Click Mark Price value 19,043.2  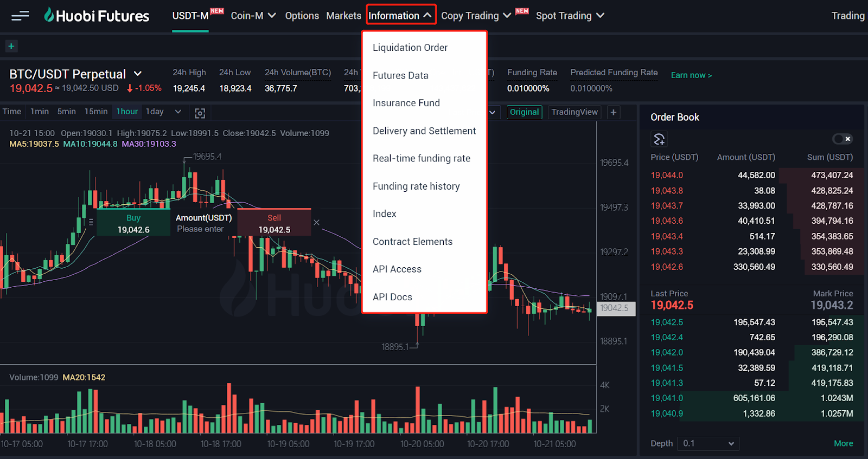[832, 305]
